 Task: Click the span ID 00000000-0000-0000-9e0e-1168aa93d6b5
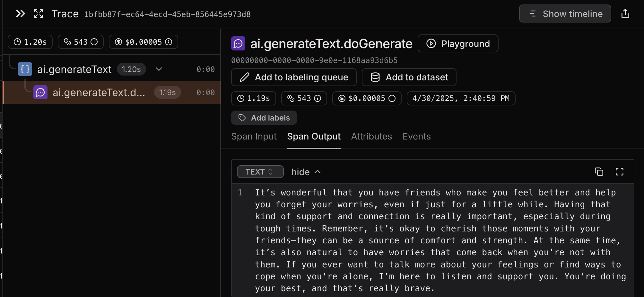pyautogui.click(x=314, y=60)
